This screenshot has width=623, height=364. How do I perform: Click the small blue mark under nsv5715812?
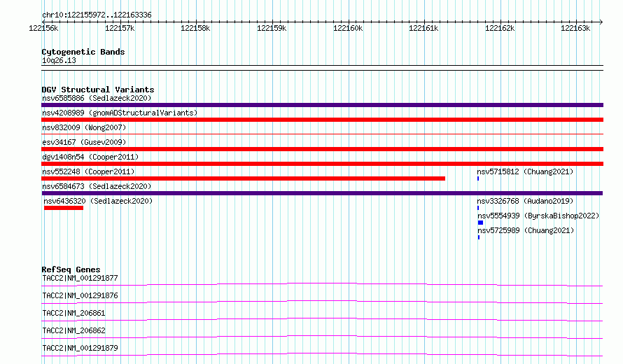tap(478, 178)
